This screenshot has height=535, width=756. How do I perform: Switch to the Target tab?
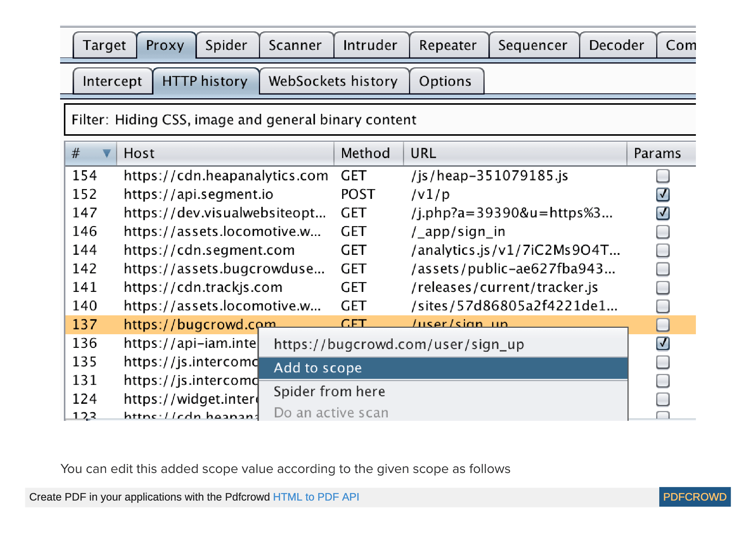tap(105, 45)
